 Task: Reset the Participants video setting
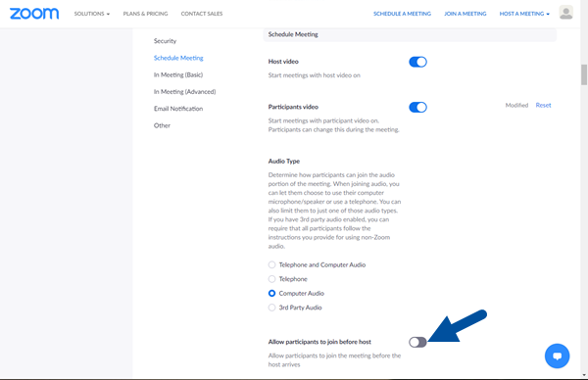543,106
